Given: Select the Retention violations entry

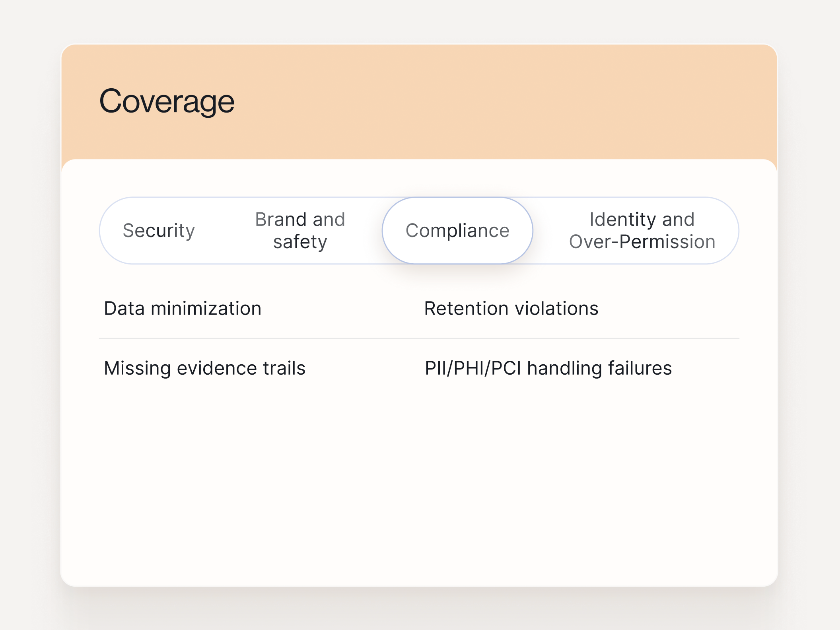Looking at the screenshot, I should (511, 309).
